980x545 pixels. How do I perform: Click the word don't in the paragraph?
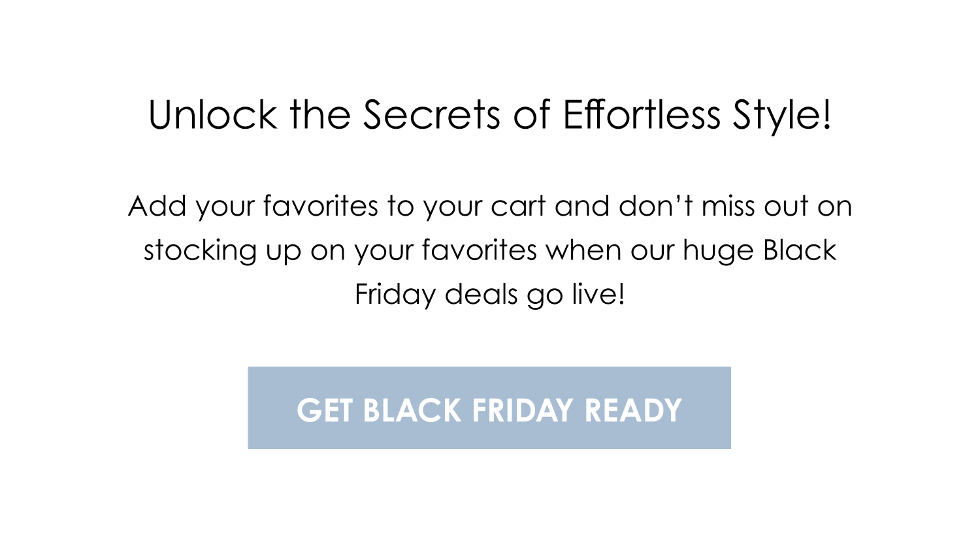click(x=656, y=206)
